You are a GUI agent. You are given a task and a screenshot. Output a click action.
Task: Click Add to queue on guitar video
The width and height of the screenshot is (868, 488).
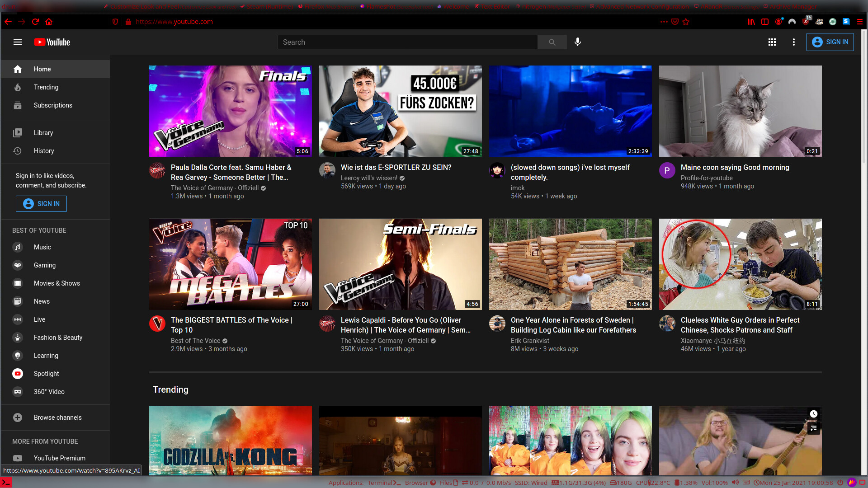click(814, 428)
